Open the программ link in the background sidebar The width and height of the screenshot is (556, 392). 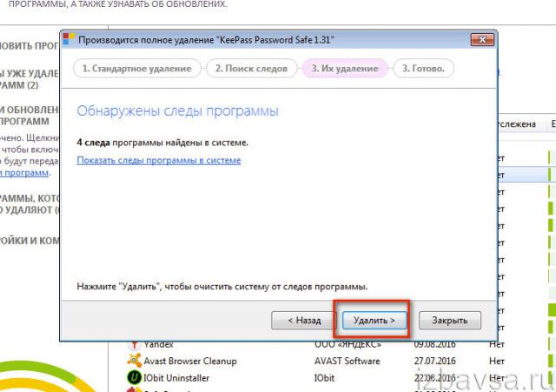click(x=25, y=173)
